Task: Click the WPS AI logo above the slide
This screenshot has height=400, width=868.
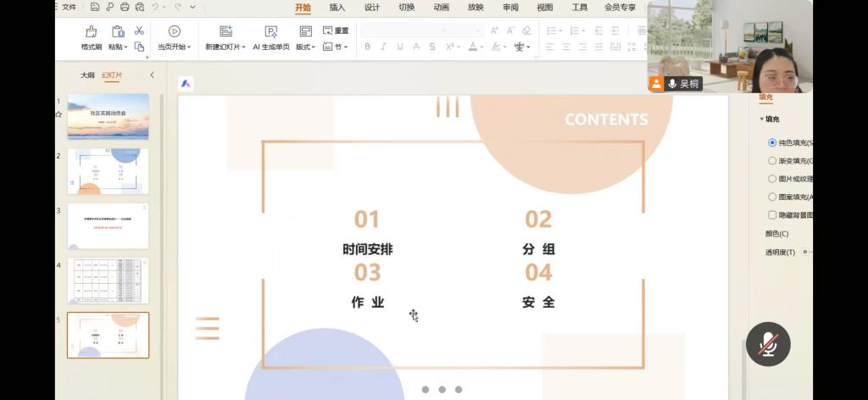Action: tap(186, 83)
